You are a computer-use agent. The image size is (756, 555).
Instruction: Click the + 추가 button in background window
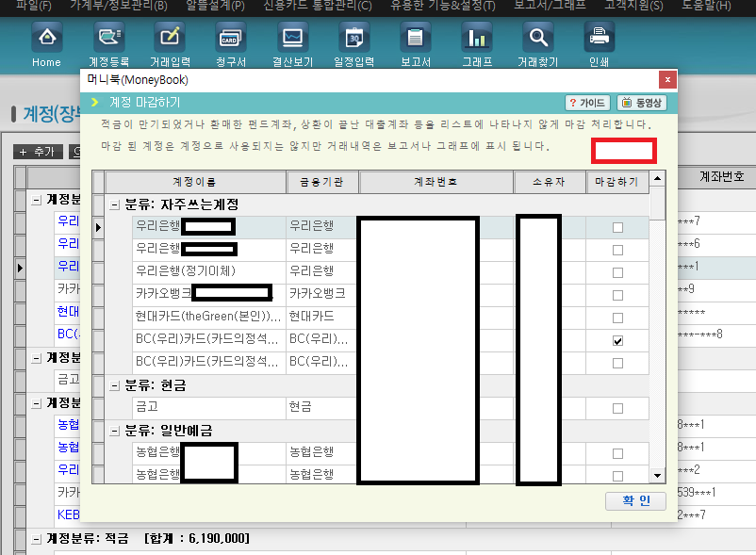[38, 152]
